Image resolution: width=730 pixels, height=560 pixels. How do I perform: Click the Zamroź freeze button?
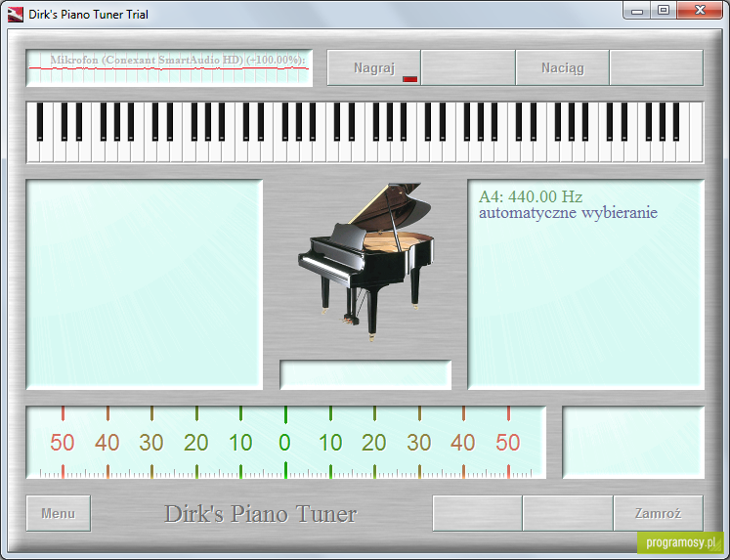pos(658,513)
